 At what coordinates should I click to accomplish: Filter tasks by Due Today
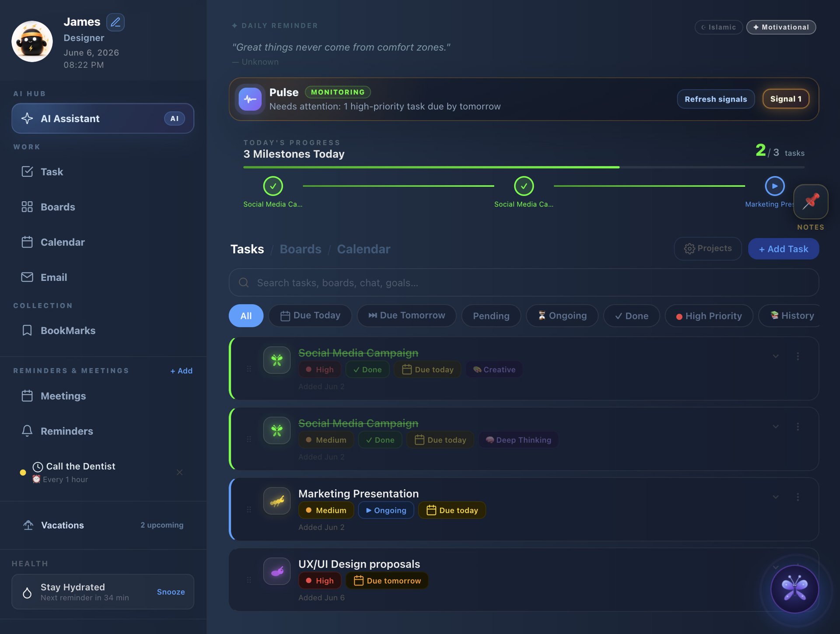tap(310, 315)
